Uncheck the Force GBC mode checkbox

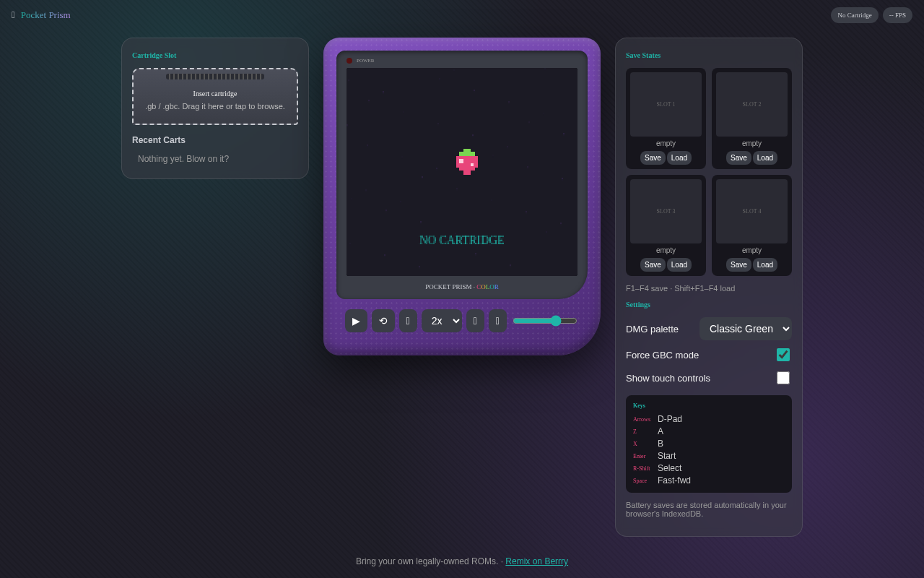click(x=783, y=355)
